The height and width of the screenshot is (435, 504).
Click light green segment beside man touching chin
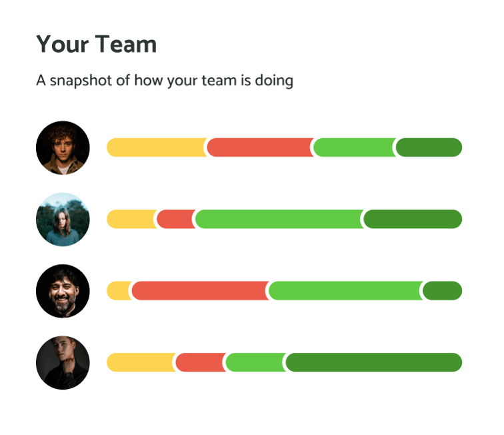click(x=255, y=362)
